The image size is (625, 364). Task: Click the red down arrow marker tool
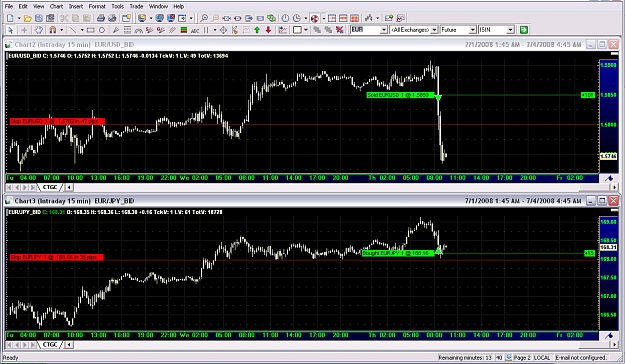(x=268, y=30)
